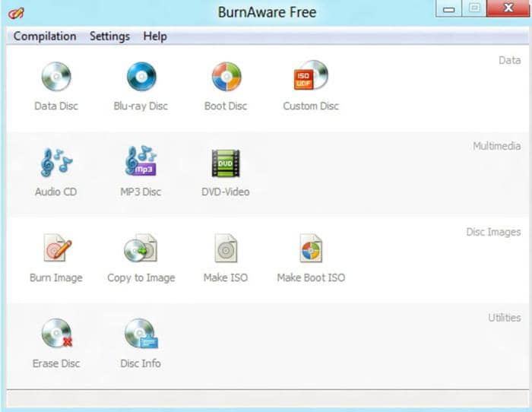Viewport: 532px width, 412px height.
Task: Click the Make ISO text label
Action: coord(226,277)
